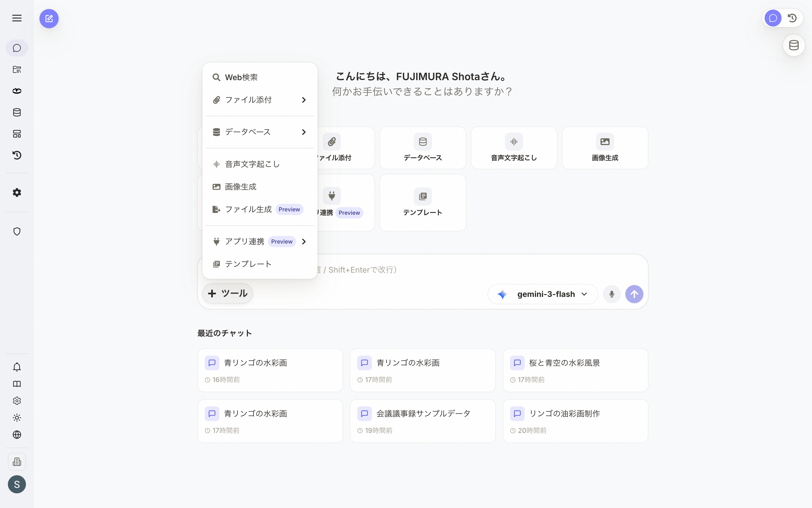Expand データベース submenu chevron

304,132
